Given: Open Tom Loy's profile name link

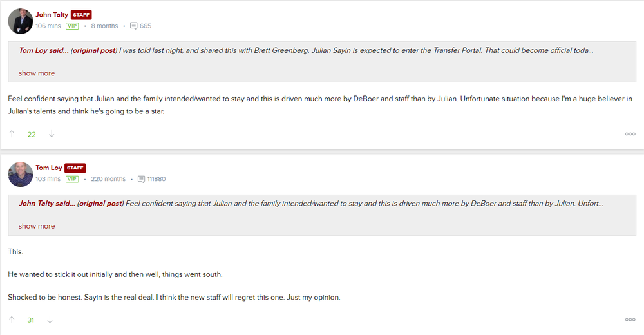Looking at the screenshot, I should (x=49, y=168).
